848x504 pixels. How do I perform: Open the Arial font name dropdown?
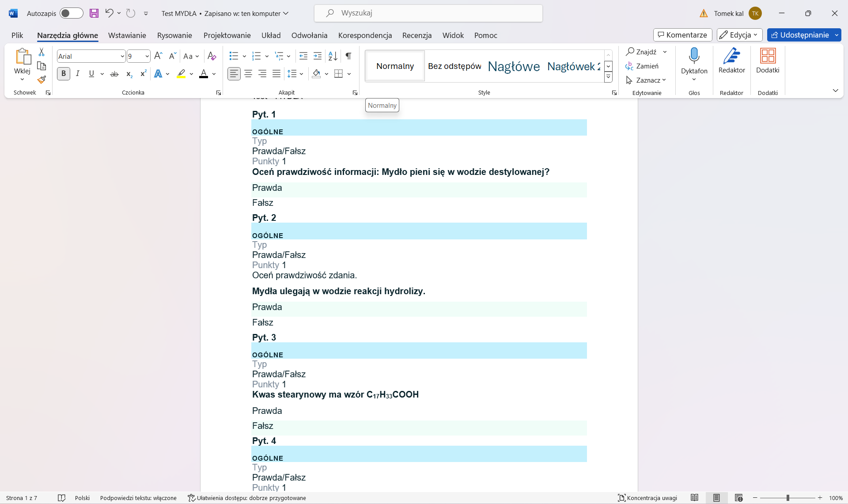122,56
